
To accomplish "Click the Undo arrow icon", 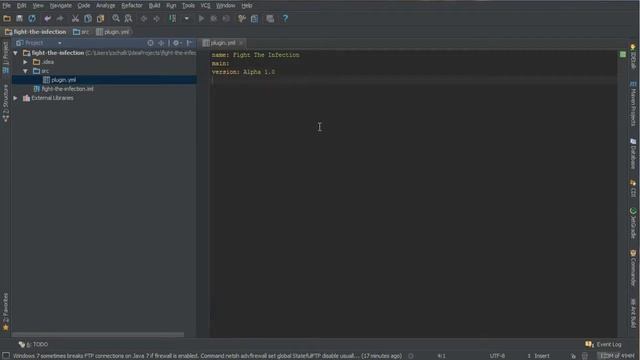I will coord(48,18).
